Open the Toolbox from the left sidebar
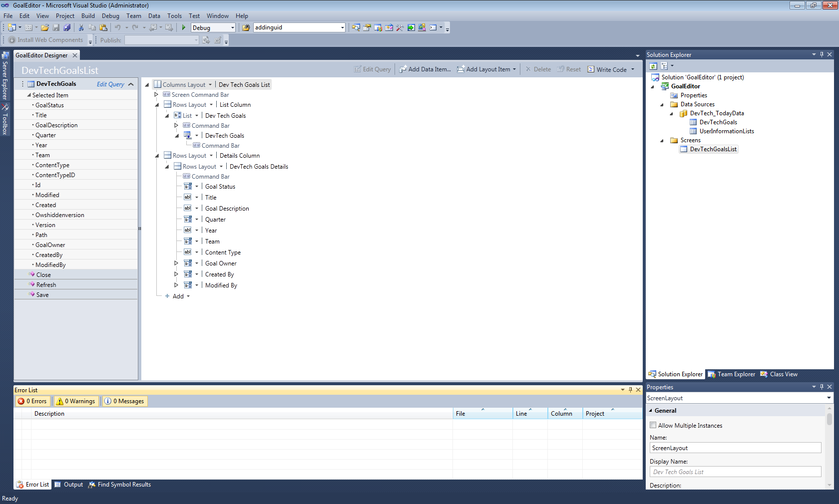The height and width of the screenshot is (504, 839). point(5,120)
